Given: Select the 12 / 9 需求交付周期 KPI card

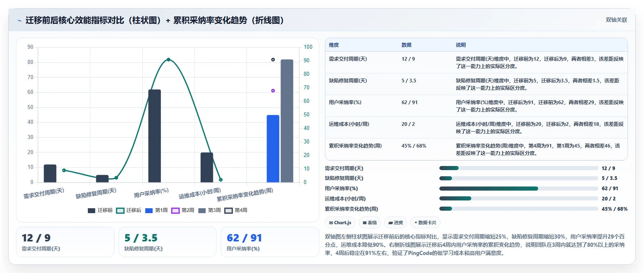Looking at the screenshot, I should coord(65,242).
